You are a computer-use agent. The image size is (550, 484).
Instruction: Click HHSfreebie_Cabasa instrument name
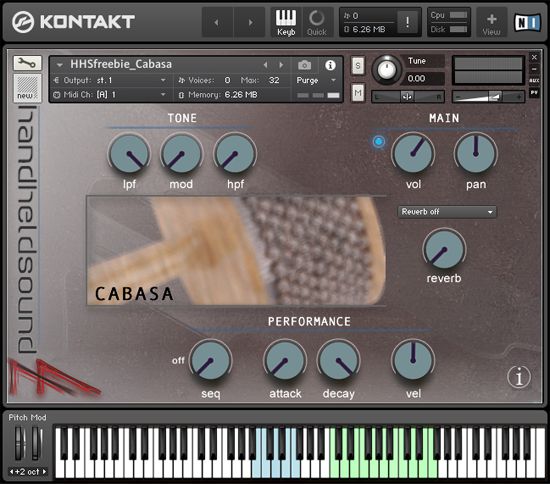pyautogui.click(x=121, y=65)
